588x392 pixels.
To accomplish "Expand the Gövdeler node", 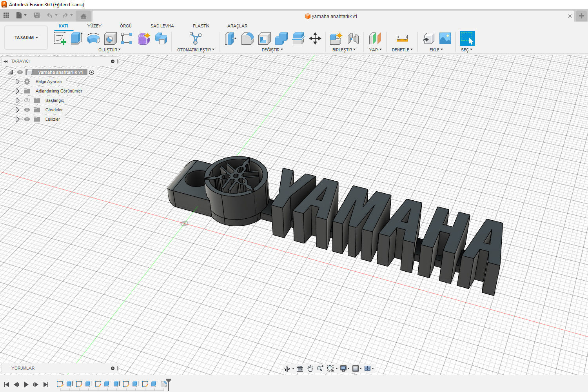I will [17, 110].
